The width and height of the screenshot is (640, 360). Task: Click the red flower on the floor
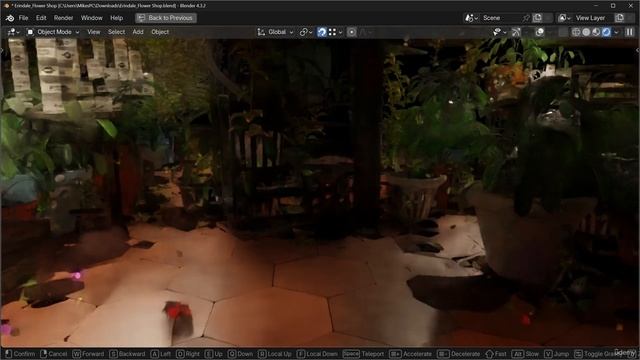point(178,311)
